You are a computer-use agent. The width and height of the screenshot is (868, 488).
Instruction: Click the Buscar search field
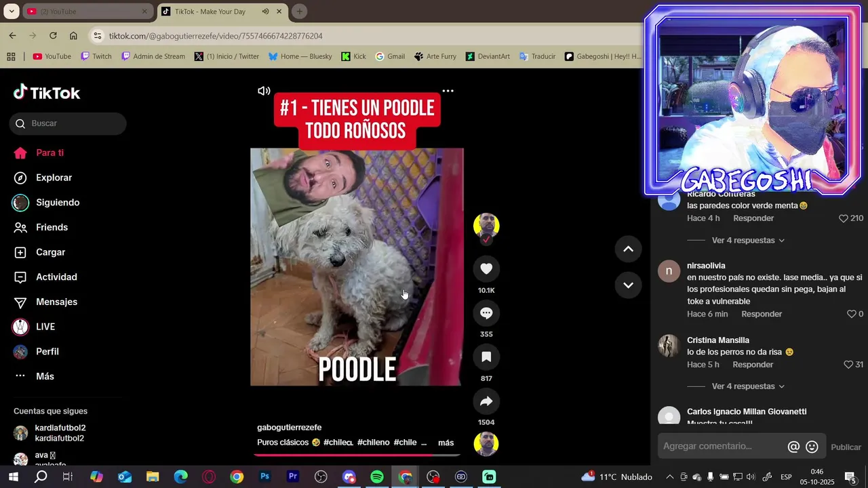point(68,123)
